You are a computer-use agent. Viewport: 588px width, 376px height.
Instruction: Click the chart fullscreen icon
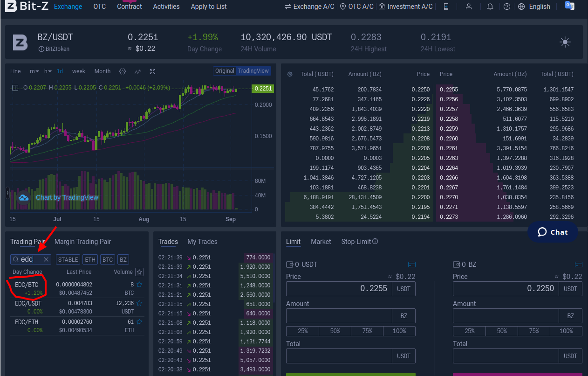[x=152, y=71]
